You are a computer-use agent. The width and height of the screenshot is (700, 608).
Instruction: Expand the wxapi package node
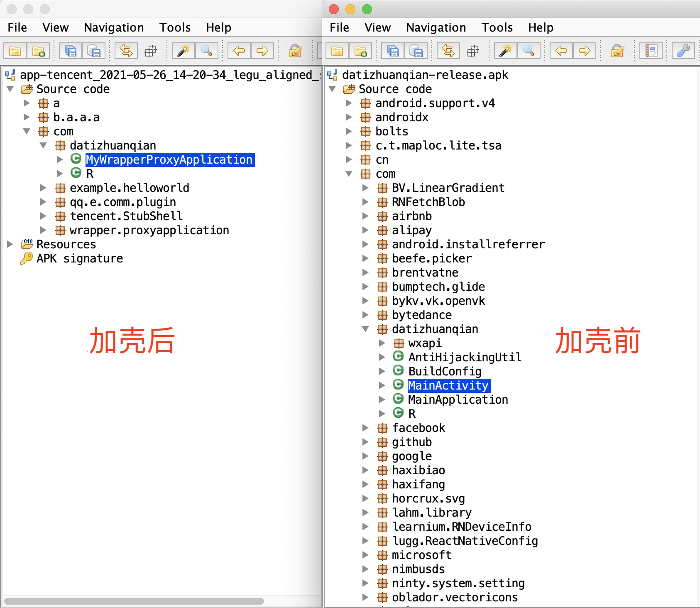382,343
